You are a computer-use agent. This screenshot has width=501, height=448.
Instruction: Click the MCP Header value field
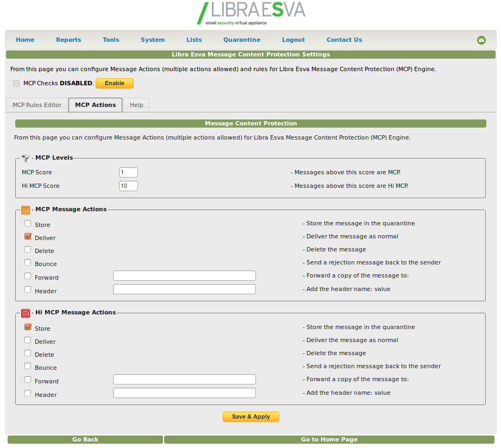click(x=184, y=289)
